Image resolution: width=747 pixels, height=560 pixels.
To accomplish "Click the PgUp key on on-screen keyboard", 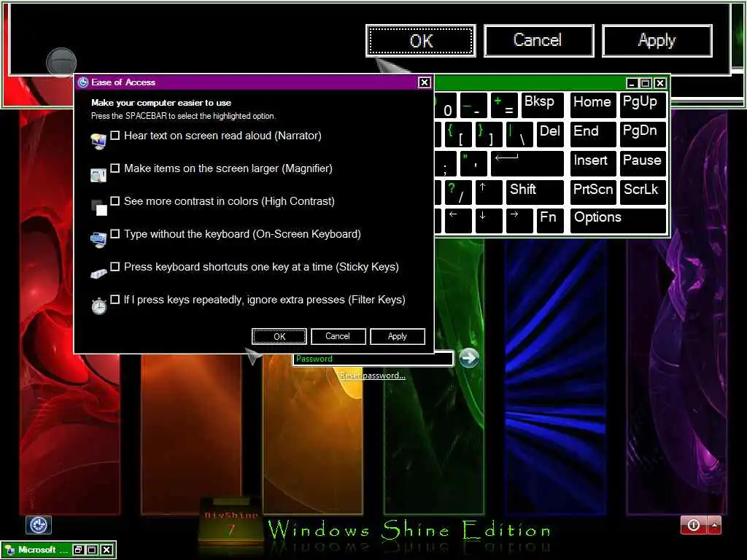I will (643, 105).
